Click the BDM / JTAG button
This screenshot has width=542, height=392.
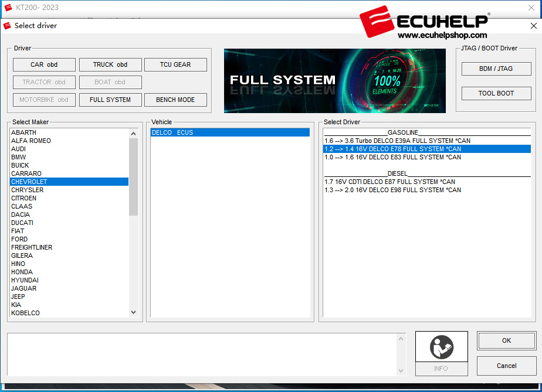tap(496, 69)
